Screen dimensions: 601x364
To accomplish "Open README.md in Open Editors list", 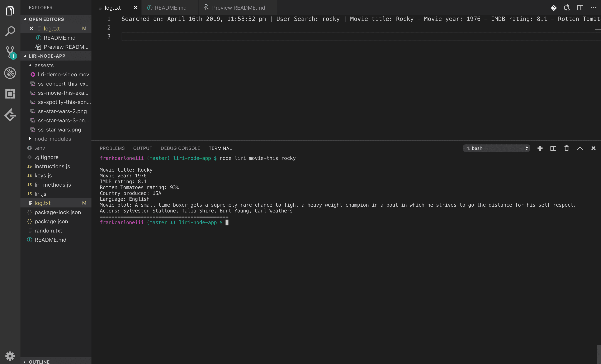I will coord(56,38).
